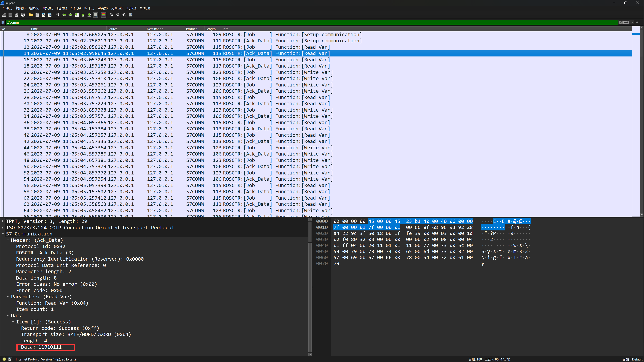Open the filter history dropdown arrow
Screen dimensions: 644x362
(632, 22)
